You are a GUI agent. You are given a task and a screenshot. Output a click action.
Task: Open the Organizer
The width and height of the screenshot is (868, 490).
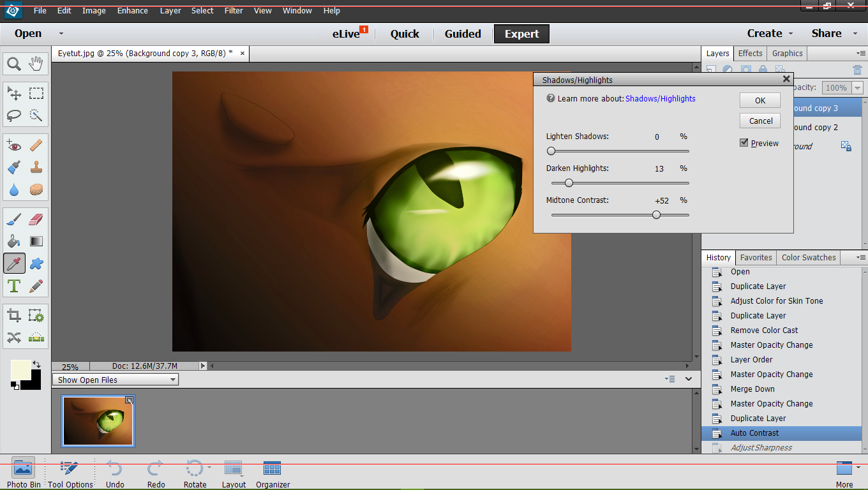[273, 473]
